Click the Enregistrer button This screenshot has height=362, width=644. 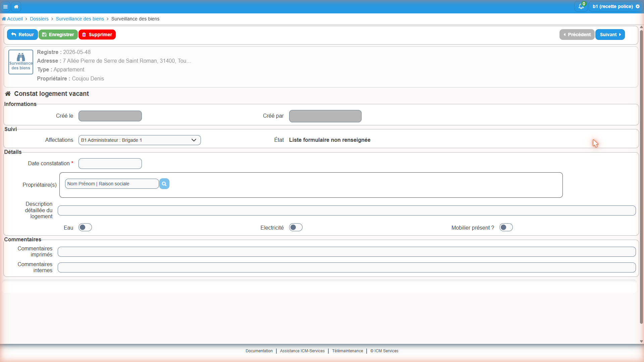click(58, 35)
